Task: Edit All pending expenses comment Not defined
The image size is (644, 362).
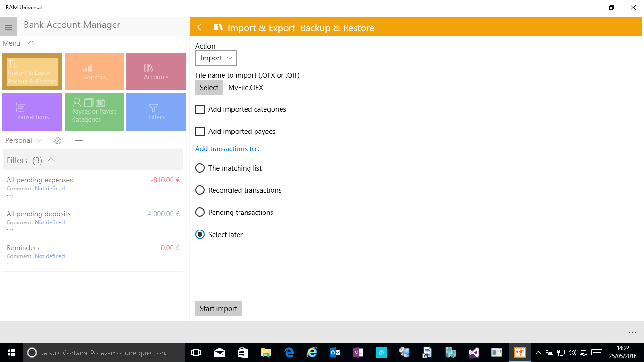Action: click(50, 189)
